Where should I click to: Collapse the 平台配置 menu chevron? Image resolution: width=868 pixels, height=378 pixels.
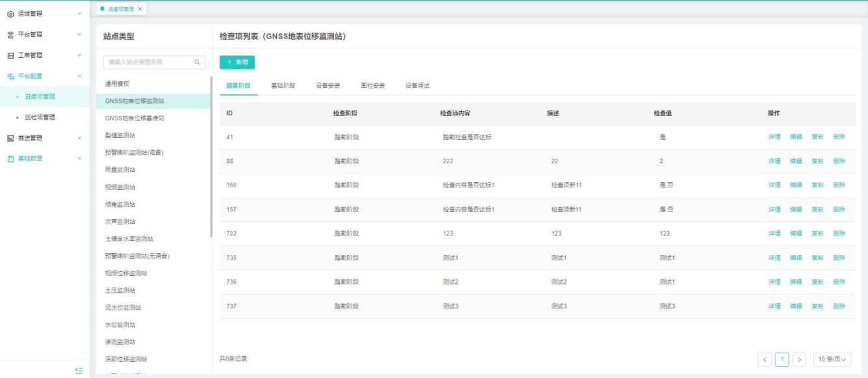click(x=79, y=76)
